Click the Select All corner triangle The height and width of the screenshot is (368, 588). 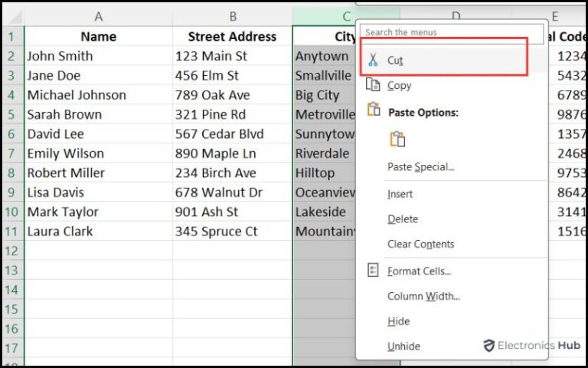point(15,18)
